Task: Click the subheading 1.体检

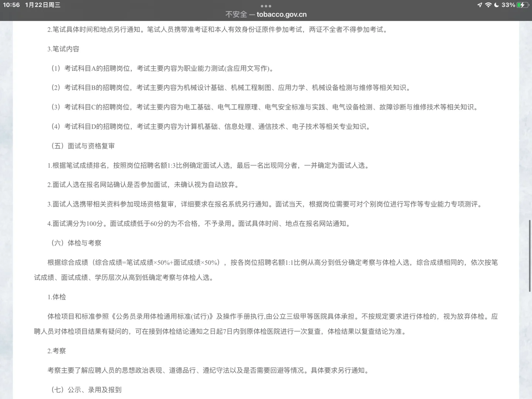Action: coord(57,297)
